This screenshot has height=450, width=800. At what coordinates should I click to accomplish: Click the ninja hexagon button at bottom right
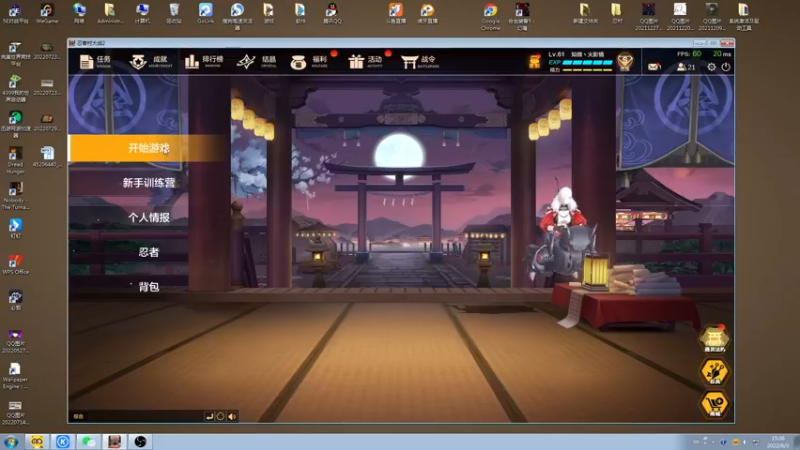click(714, 371)
